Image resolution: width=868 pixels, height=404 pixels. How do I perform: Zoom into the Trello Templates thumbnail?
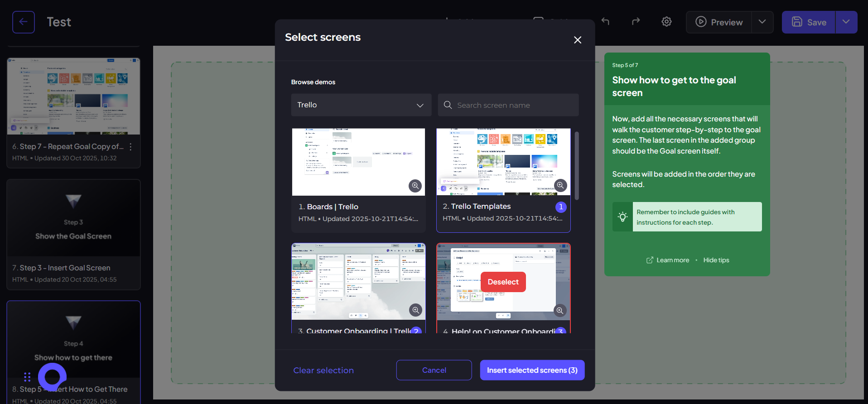point(560,185)
